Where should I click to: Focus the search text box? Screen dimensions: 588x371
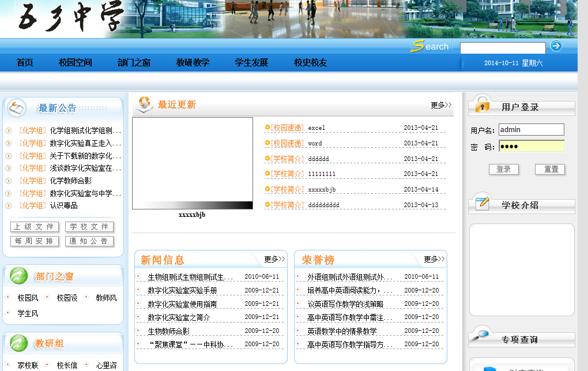502,47
